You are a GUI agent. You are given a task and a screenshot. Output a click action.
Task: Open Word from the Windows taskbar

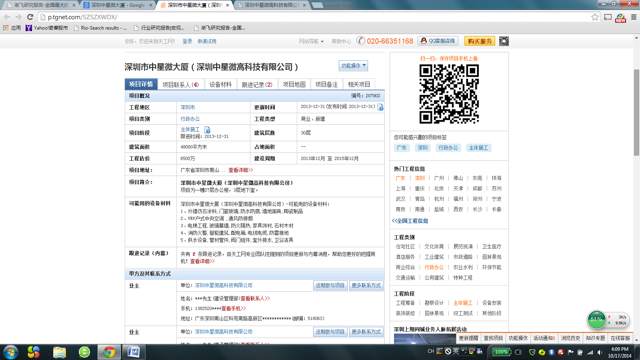(133, 352)
